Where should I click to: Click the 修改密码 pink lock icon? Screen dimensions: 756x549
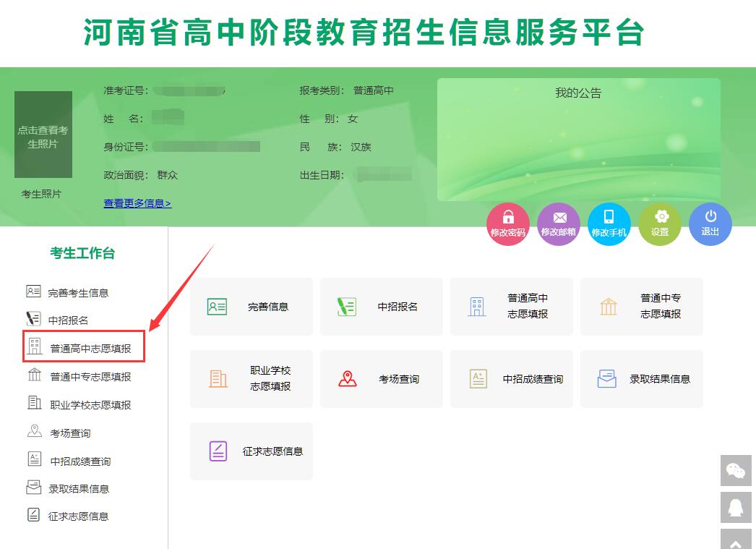tap(508, 224)
